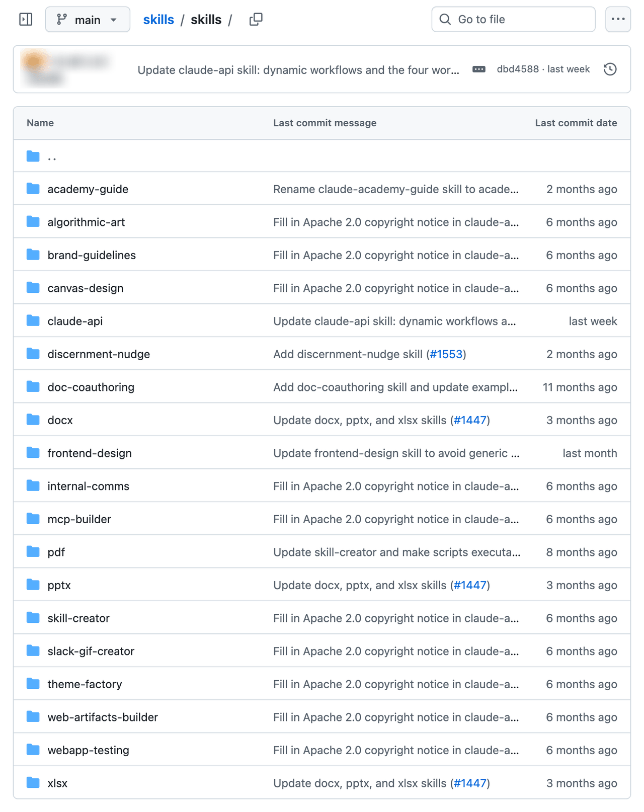
Task: Click the internal-comms folder icon
Action: (33, 486)
